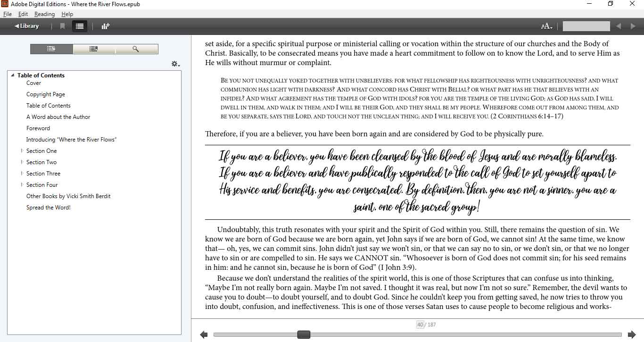This screenshot has height=342, width=644.
Task: Open the File menu
Action: click(x=7, y=14)
